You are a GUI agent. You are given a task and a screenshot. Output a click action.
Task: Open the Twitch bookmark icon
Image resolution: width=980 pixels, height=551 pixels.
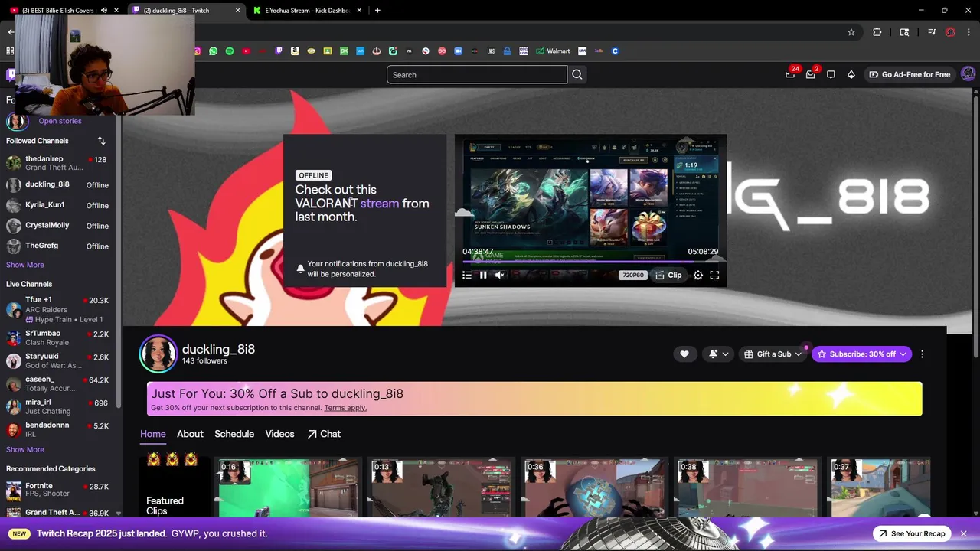coord(279,51)
